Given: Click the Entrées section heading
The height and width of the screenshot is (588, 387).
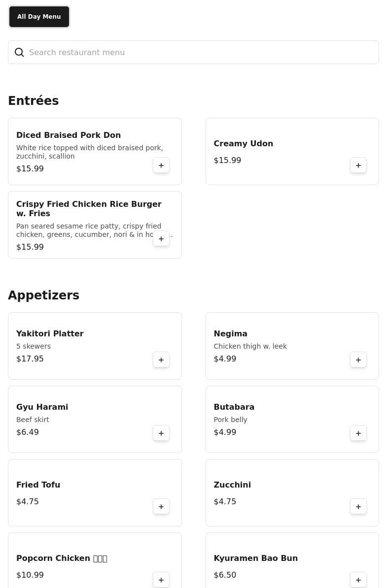Looking at the screenshot, I should point(34,100).
